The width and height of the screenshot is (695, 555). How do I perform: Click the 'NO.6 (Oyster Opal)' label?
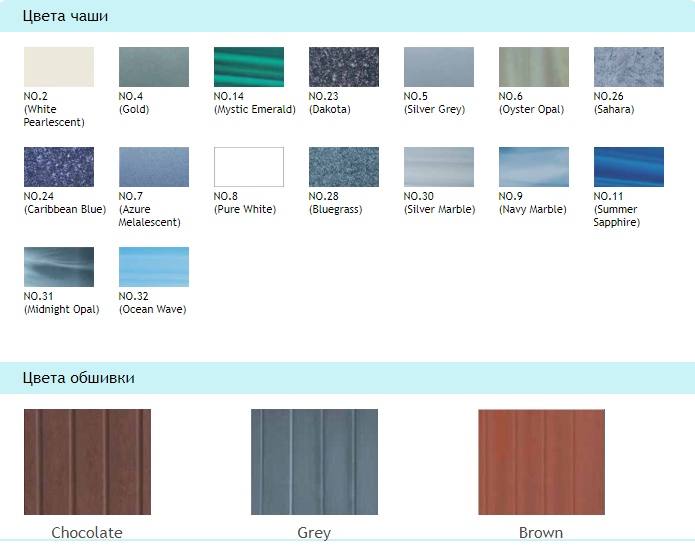[x=531, y=103]
